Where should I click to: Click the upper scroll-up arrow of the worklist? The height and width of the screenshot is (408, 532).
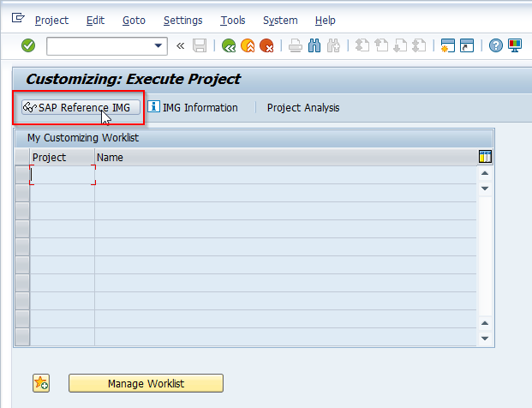[x=485, y=173]
